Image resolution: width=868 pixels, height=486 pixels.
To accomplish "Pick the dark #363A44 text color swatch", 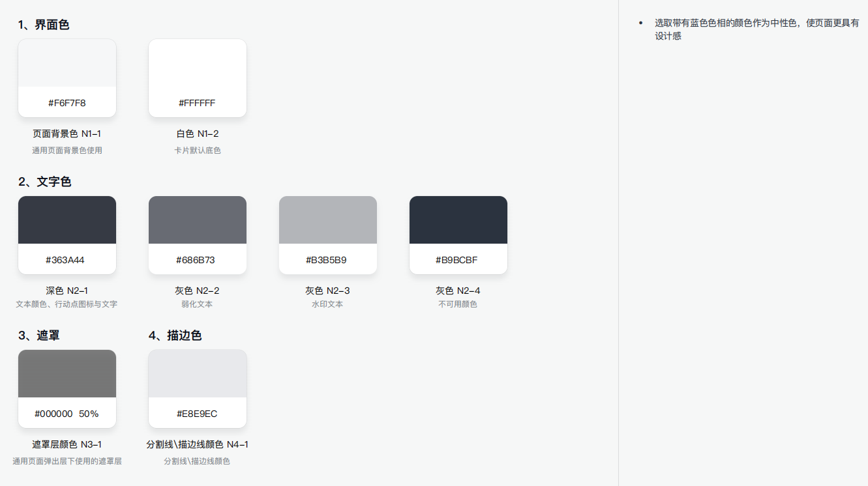I will [x=67, y=235].
